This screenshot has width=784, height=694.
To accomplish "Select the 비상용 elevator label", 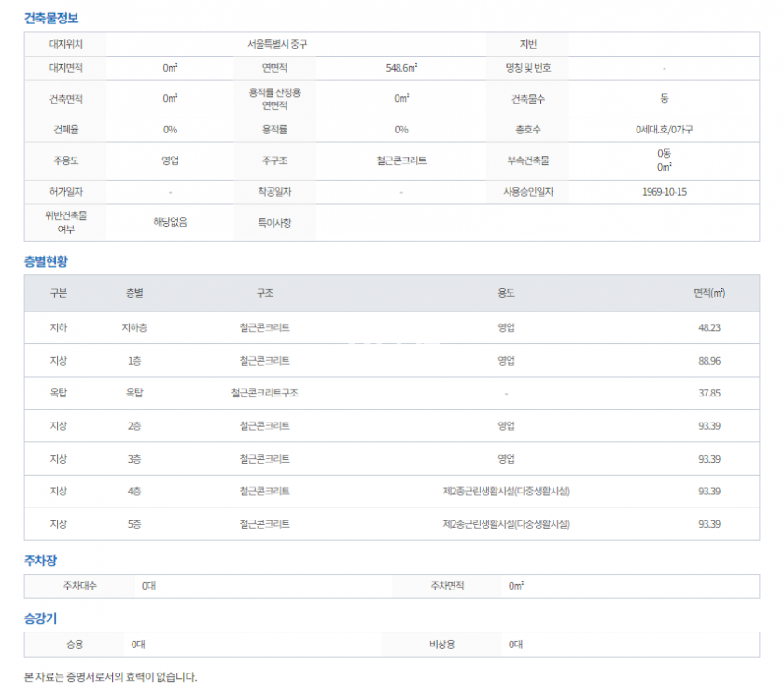I will click(x=441, y=645).
